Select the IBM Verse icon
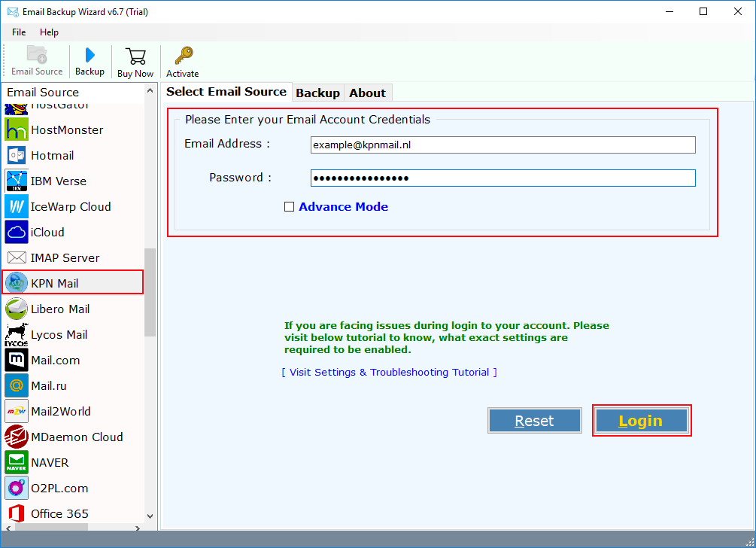Image resolution: width=756 pixels, height=548 pixels. click(17, 181)
